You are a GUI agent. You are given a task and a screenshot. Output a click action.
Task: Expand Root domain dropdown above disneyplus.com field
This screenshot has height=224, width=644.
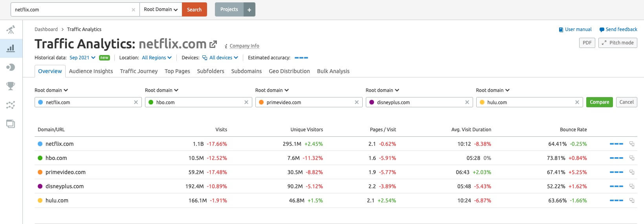point(382,90)
